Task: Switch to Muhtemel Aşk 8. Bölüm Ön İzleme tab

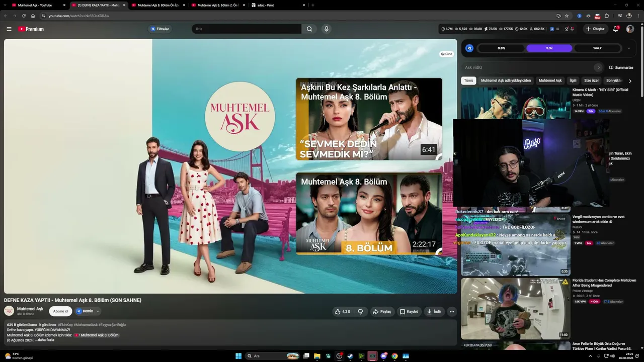Action: pos(158,5)
